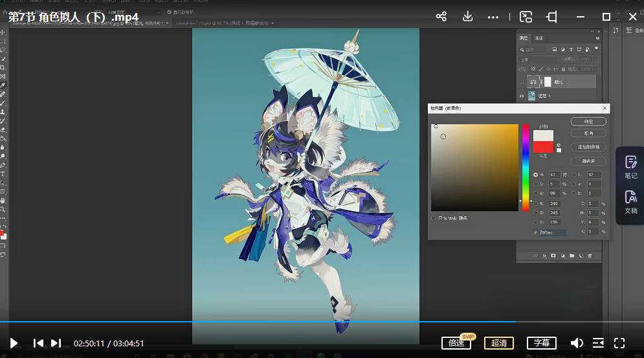
Task: Mute the video volume
Action: (x=576, y=343)
